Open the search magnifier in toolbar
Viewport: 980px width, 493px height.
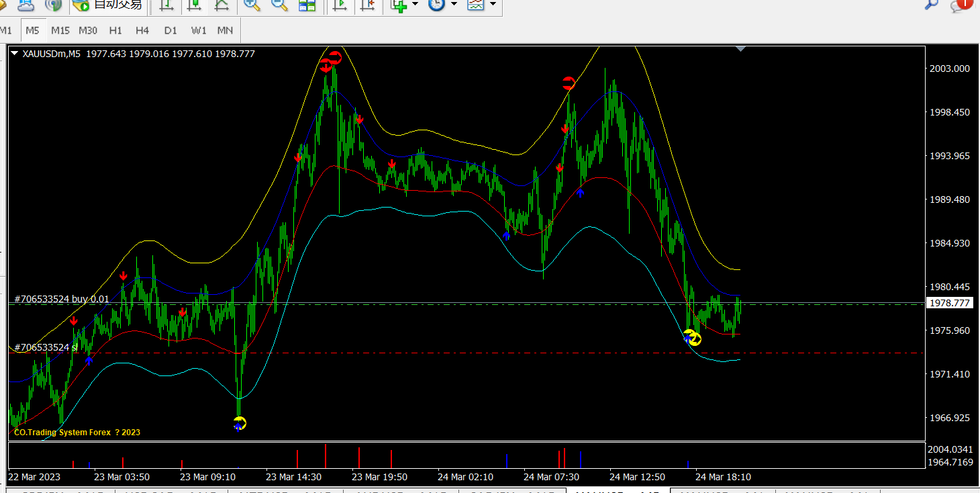(931, 5)
